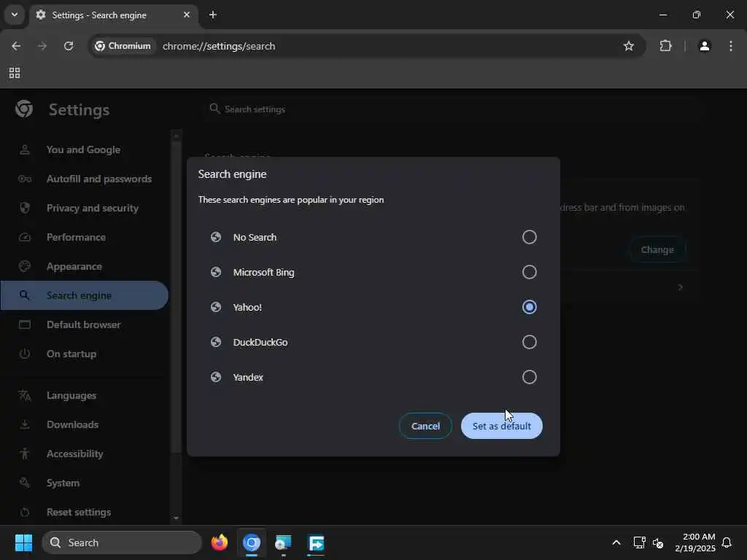Expand the manage search engines chevron arrow
The height and width of the screenshot is (560, 747).
(681, 287)
